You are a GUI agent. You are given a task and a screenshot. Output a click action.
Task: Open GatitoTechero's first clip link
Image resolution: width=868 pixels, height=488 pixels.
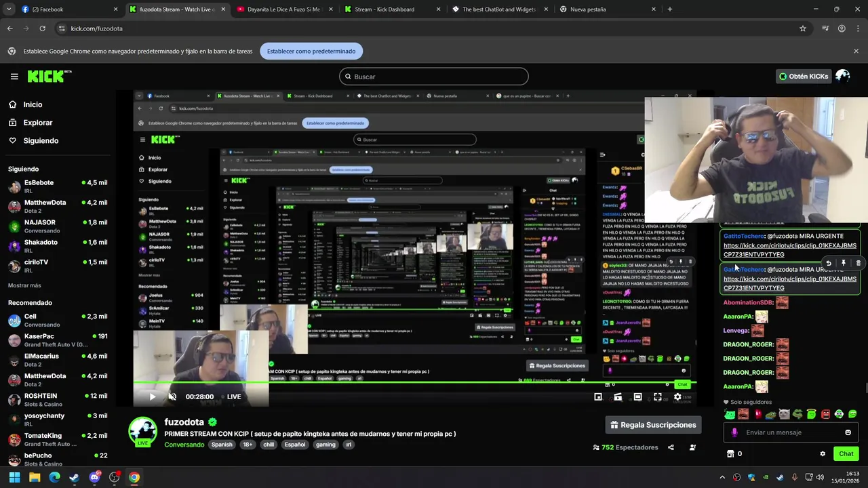(x=790, y=250)
